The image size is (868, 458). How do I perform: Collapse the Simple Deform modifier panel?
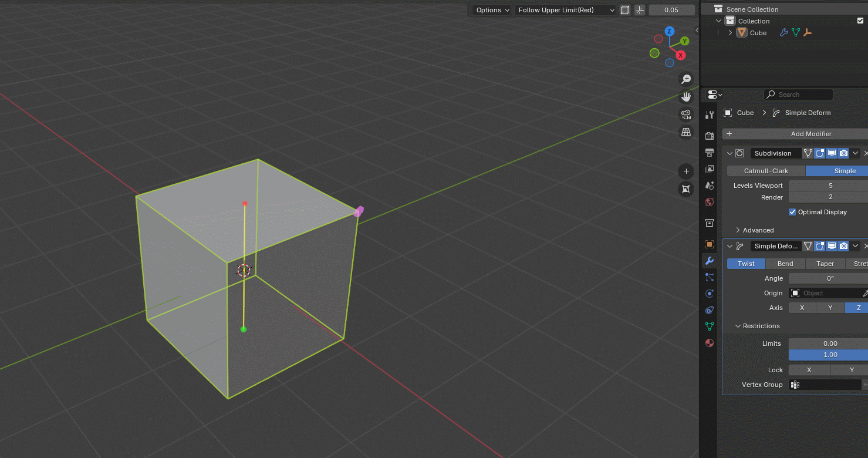[x=729, y=246]
